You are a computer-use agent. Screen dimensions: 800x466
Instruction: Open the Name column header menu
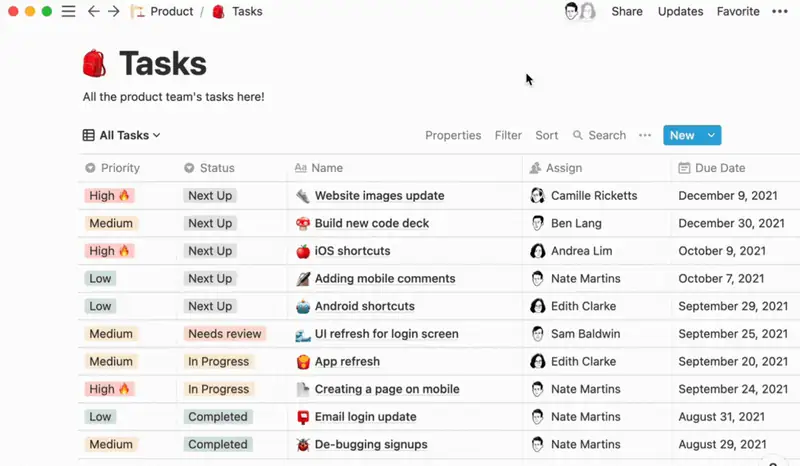(319, 168)
